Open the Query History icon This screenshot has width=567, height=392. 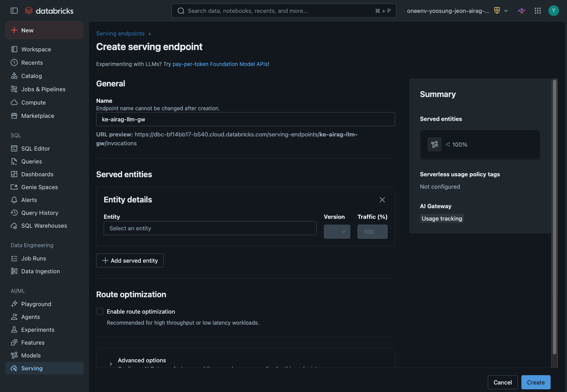[x=14, y=213]
